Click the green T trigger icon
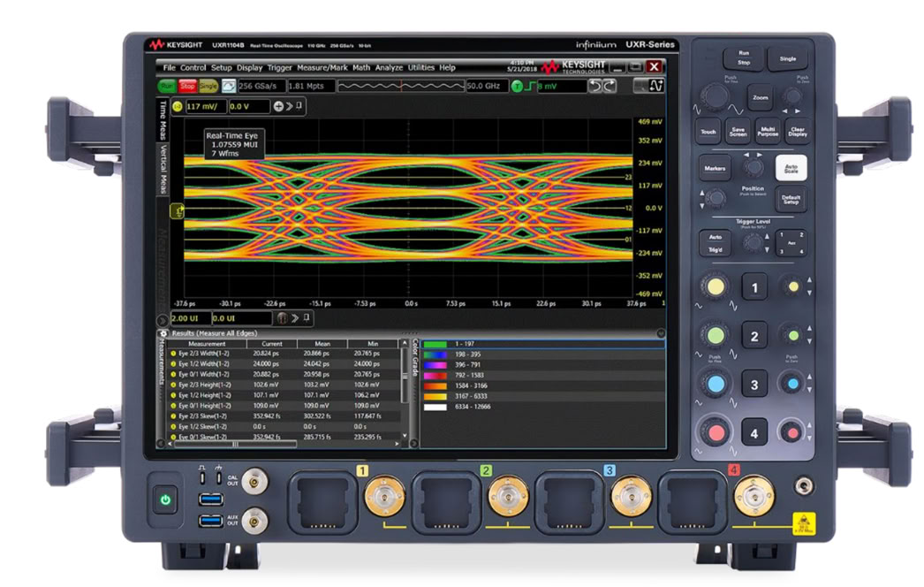The width and height of the screenshot is (924, 587). point(517,87)
